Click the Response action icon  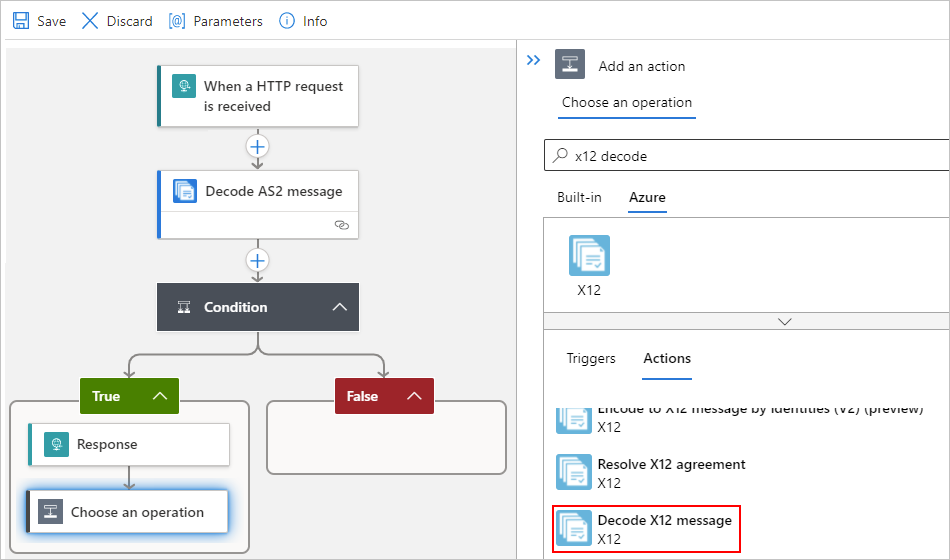click(56, 445)
